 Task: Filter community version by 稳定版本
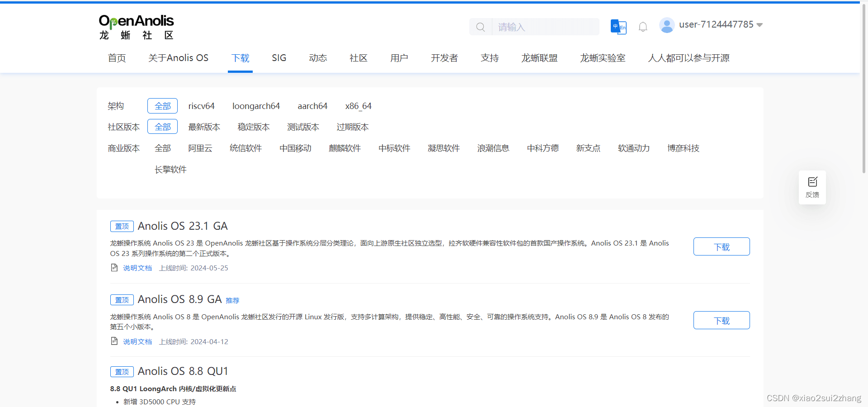tap(254, 127)
